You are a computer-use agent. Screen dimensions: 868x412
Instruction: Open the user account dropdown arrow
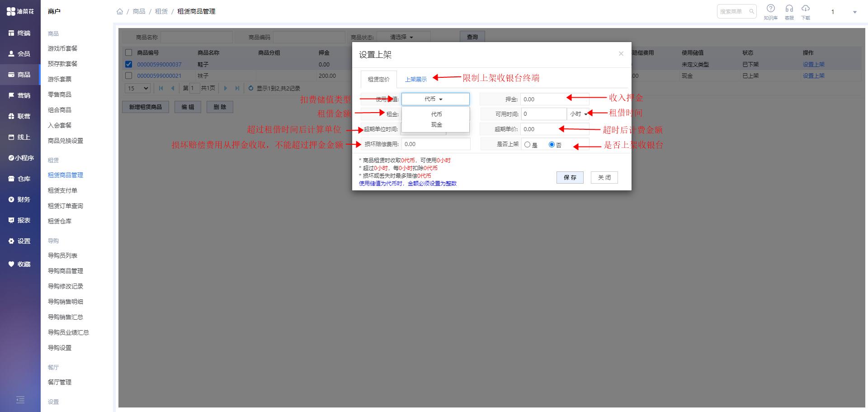854,12
